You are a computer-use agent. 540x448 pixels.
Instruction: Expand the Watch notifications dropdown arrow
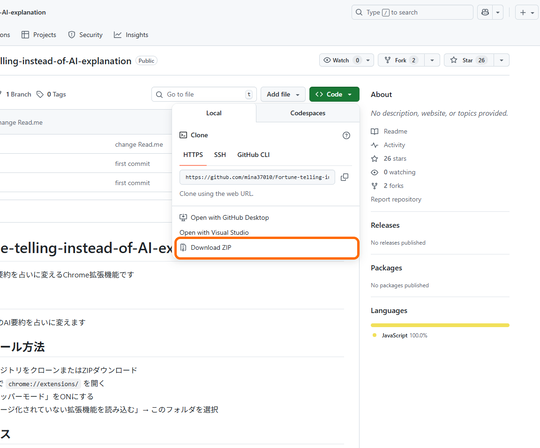[368, 60]
